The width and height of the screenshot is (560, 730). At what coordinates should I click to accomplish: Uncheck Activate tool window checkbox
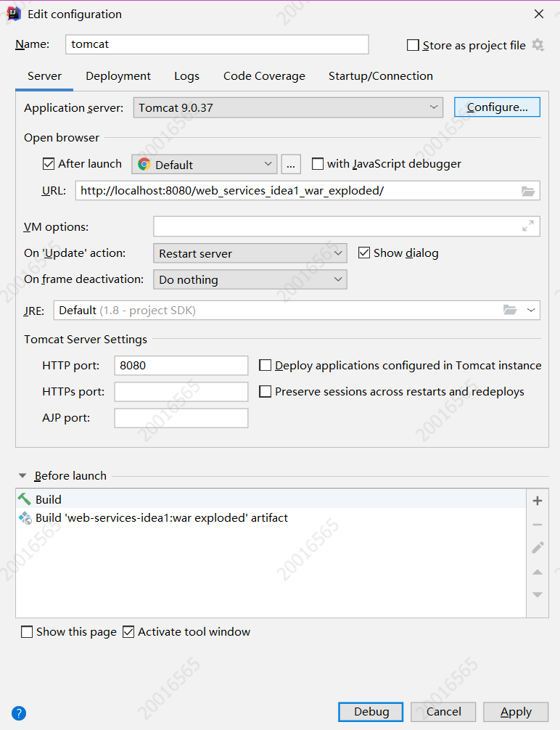tap(128, 632)
